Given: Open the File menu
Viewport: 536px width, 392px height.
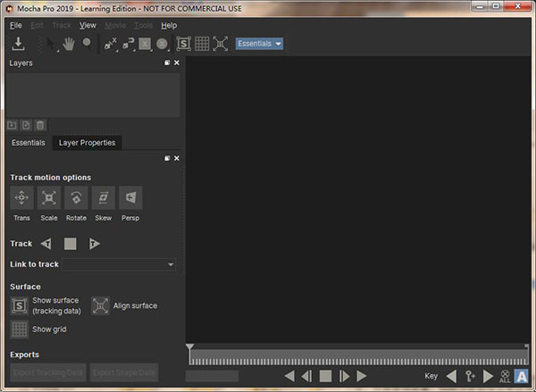Looking at the screenshot, I should [16, 25].
